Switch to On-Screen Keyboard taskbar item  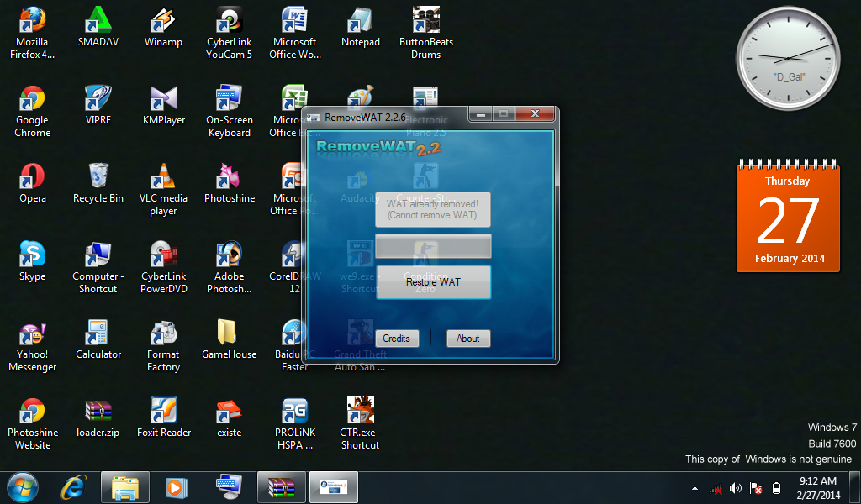coord(229,487)
